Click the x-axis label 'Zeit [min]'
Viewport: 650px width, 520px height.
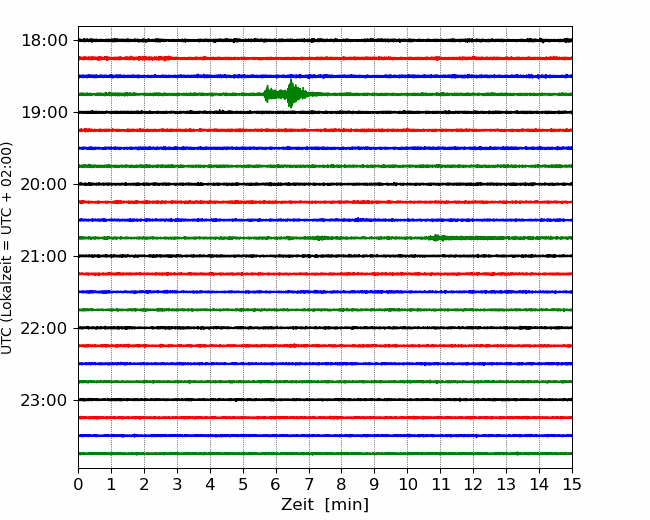[x=325, y=505]
